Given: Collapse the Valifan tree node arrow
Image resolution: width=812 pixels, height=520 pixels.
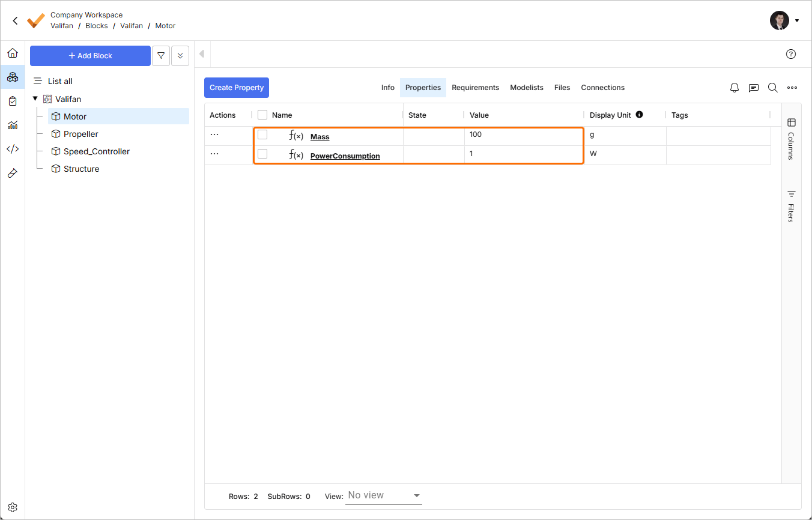Looking at the screenshot, I should [x=35, y=99].
